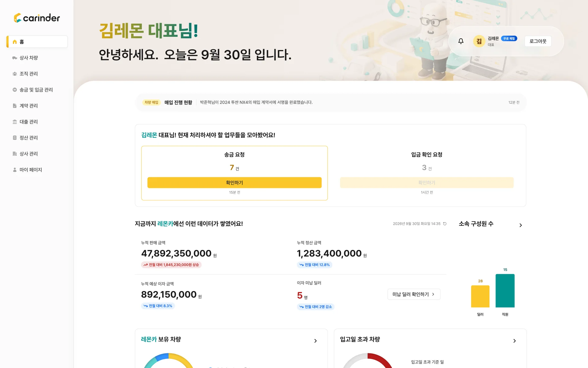Expand 입고일 초과 차량 card chevron

[x=514, y=341]
